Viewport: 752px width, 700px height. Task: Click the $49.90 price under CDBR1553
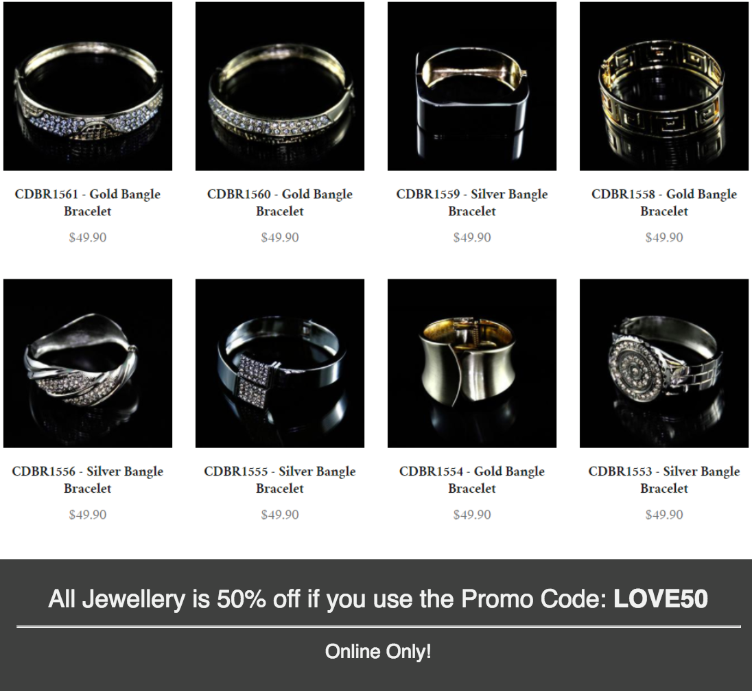click(x=664, y=515)
